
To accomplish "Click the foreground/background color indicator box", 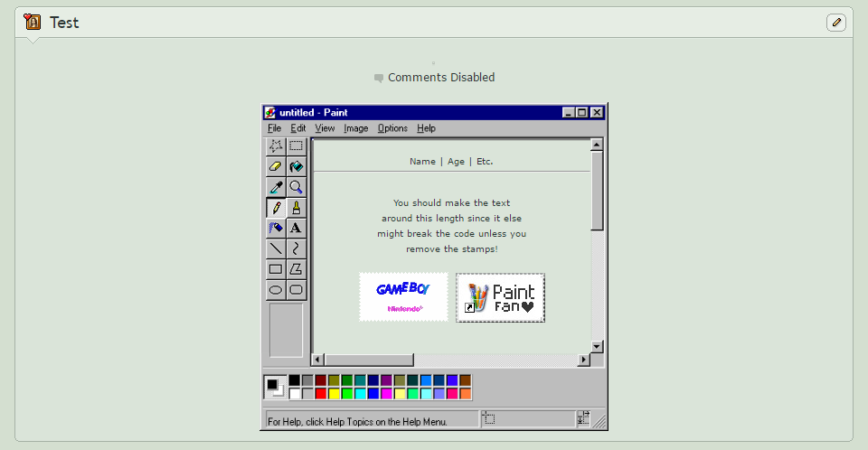I will [275, 387].
